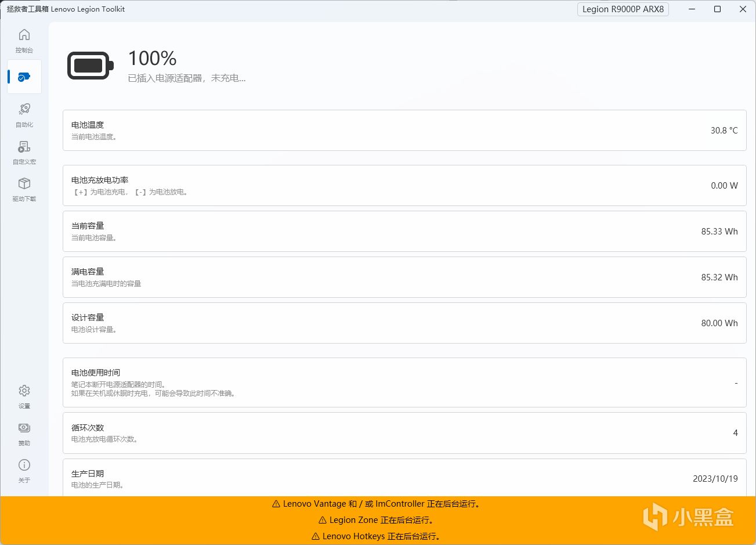Click the cycle count value 4

(x=736, y=433)
